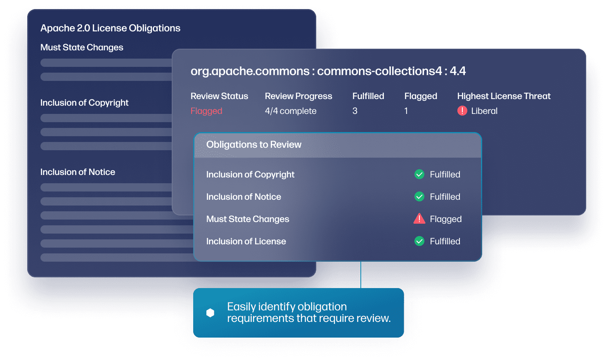The width and height of the screenshot is (606, 364).
Task: Click the Fulfilled status for Inclusion of Copyright
Action: pos(445,175)
